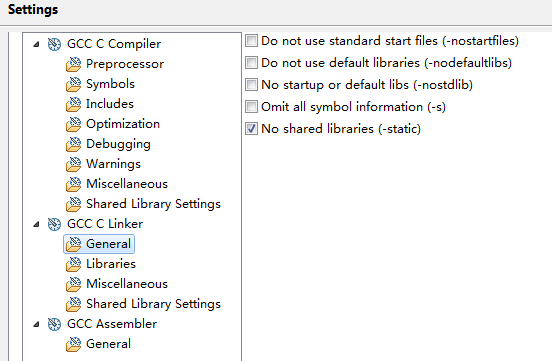Click the GCC C Compiler tool icon
The height and width of the screenshot is (361, 552).
click(x=54, y=44)
